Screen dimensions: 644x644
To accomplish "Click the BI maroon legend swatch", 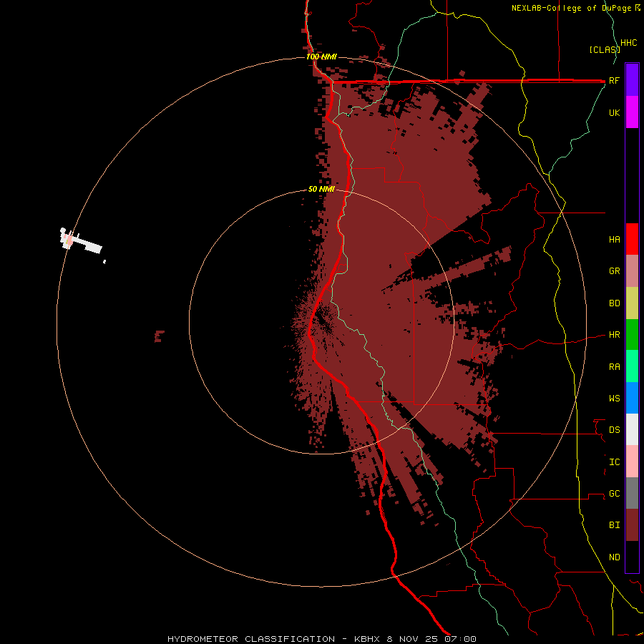I will point(632,525).
